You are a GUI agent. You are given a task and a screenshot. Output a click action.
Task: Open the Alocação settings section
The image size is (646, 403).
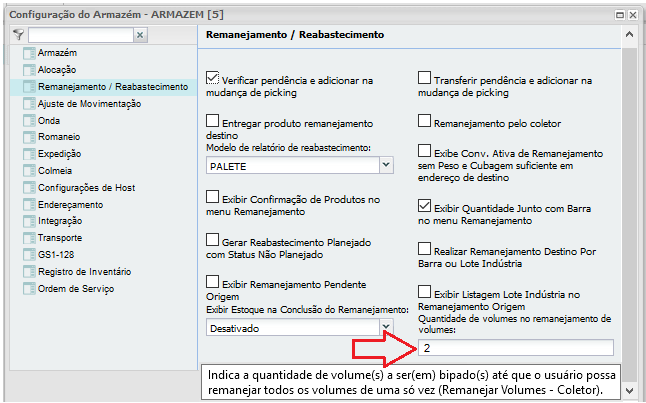(59, 70)
